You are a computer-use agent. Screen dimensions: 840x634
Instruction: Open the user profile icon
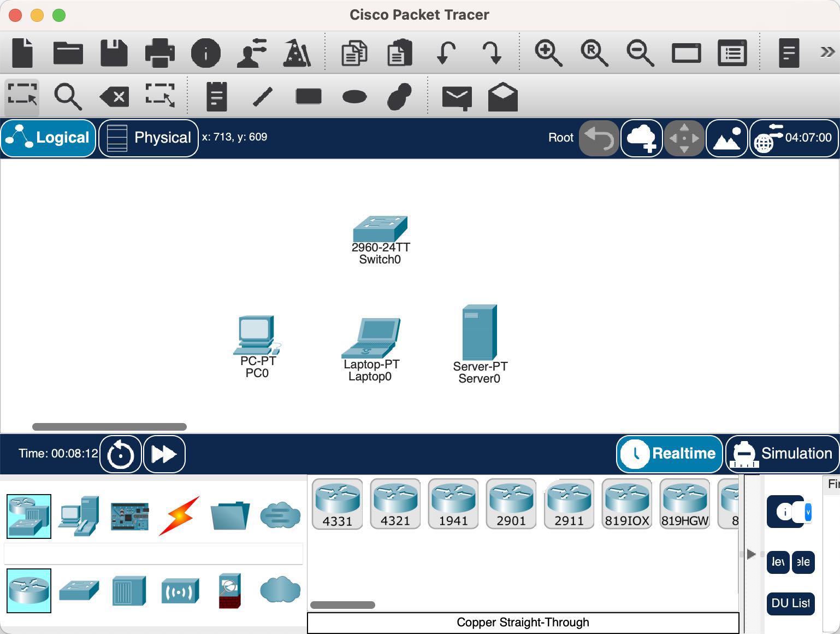[x=252, y=52]
